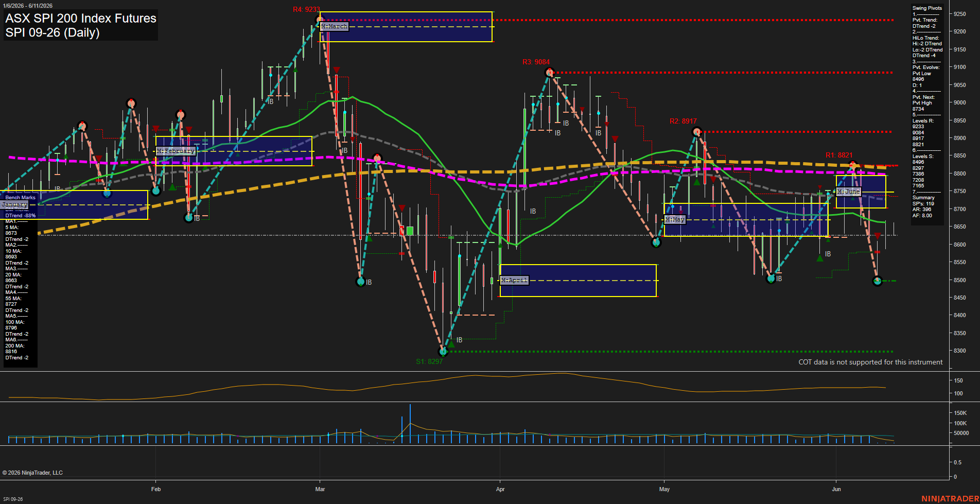Select the tallest blue volume spike bar

point(410,424)
